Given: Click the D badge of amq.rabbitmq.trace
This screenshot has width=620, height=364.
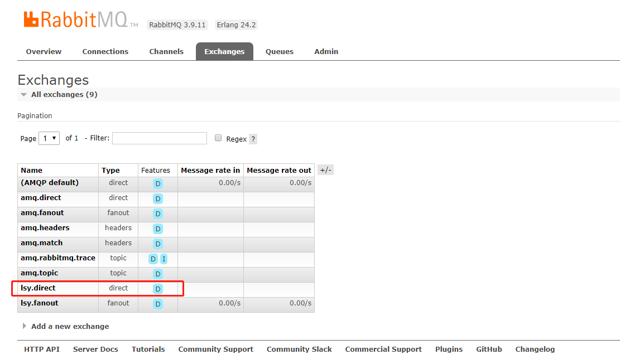Looking at the screenshot, I should [x=153, y=259].
